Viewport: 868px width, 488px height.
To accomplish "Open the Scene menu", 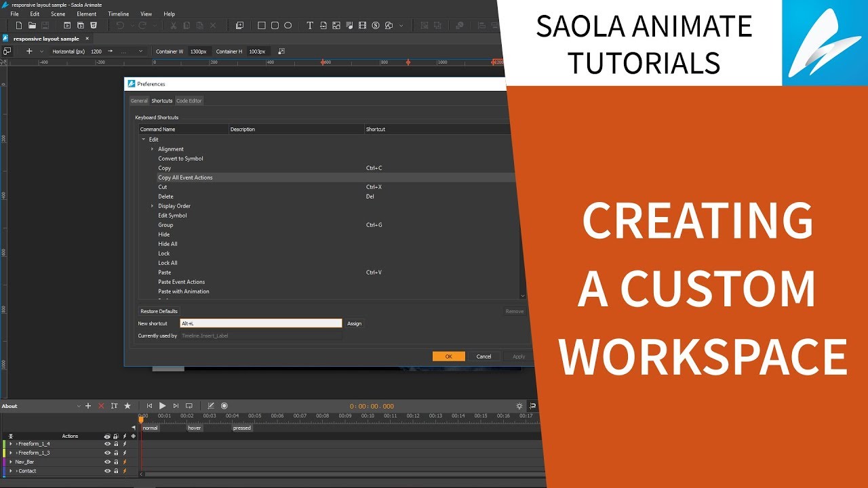I will pyautogui.click(x=58, y=14).
